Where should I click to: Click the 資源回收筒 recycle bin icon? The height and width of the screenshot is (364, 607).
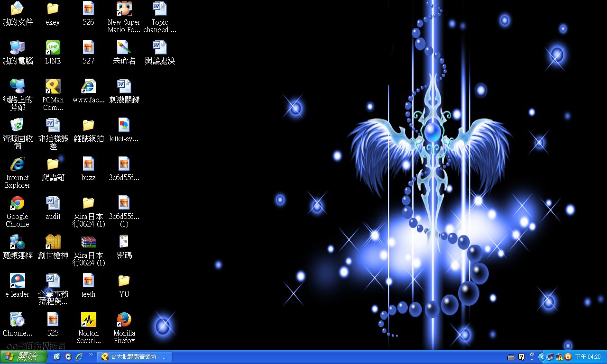click(18, 125)
